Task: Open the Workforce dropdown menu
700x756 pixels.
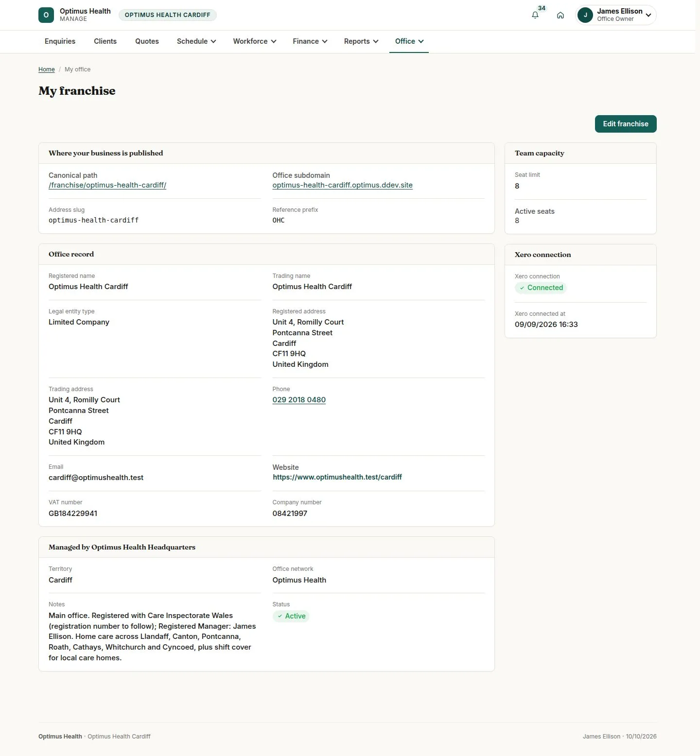Action: tap(255, 41)
